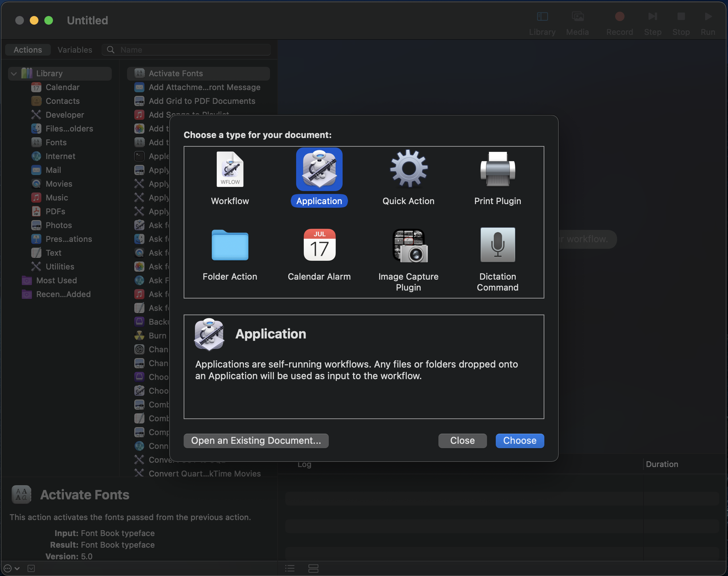Select Image Capture Plugin icon
This screenshot has width=728, height=576.
click(x=408, y=245)
